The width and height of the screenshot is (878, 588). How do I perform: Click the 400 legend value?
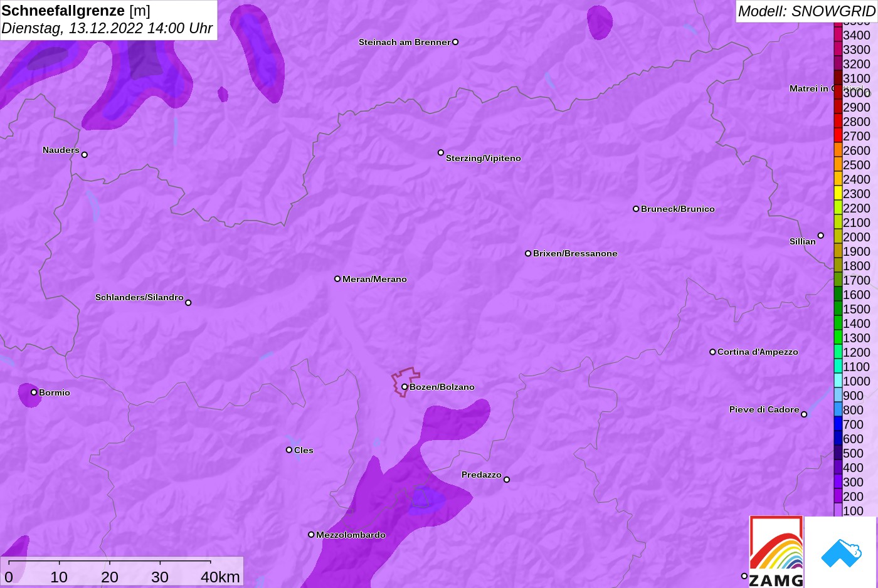coord(854,468)
